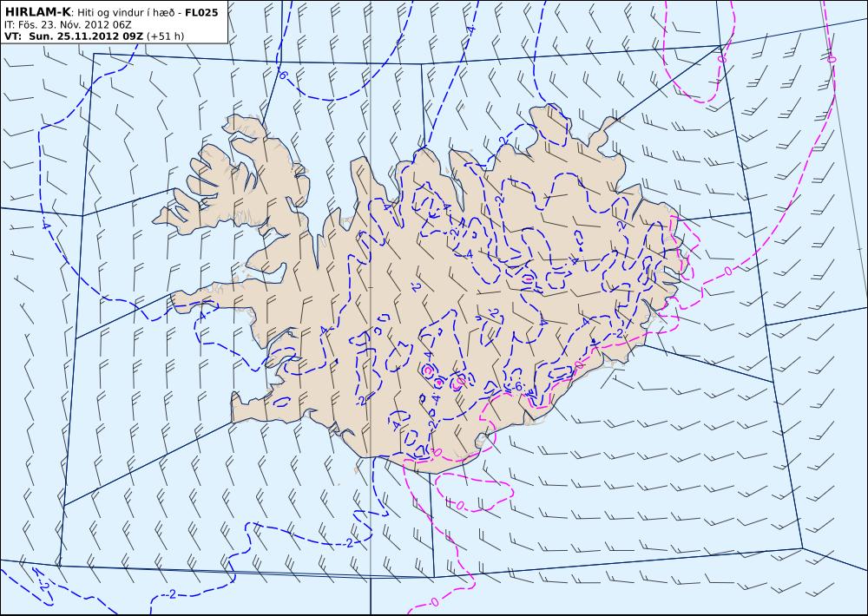Click the "HIRLAM-K" model title
This screenshot has height=616, width=868.
(x=37, y=12)
